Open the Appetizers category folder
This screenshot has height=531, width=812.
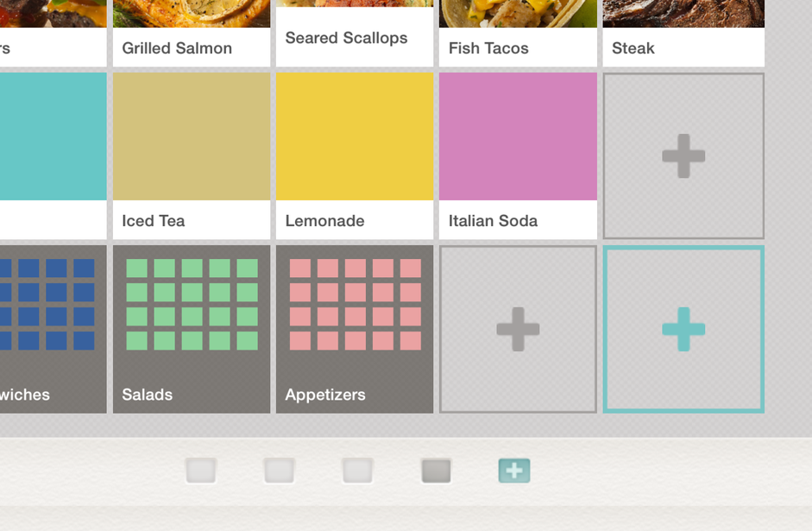coord(355,330)
